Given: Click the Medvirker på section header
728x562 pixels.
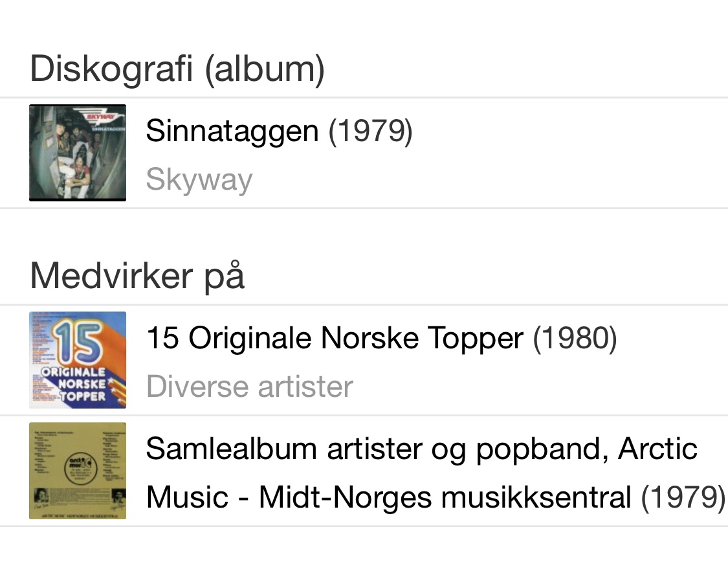Looking at the screenshot, I should pos(137,276).
